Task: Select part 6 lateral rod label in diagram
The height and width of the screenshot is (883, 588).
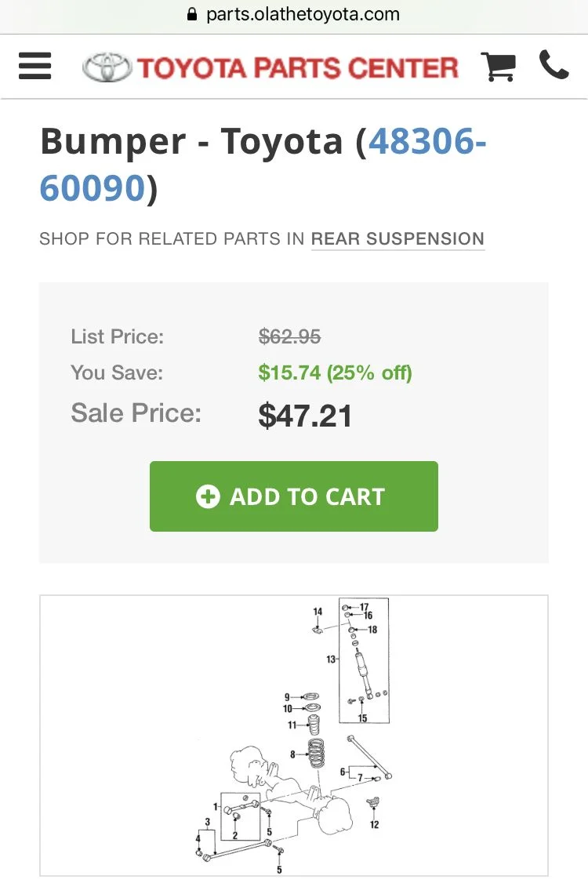Action: coord(343,772)
